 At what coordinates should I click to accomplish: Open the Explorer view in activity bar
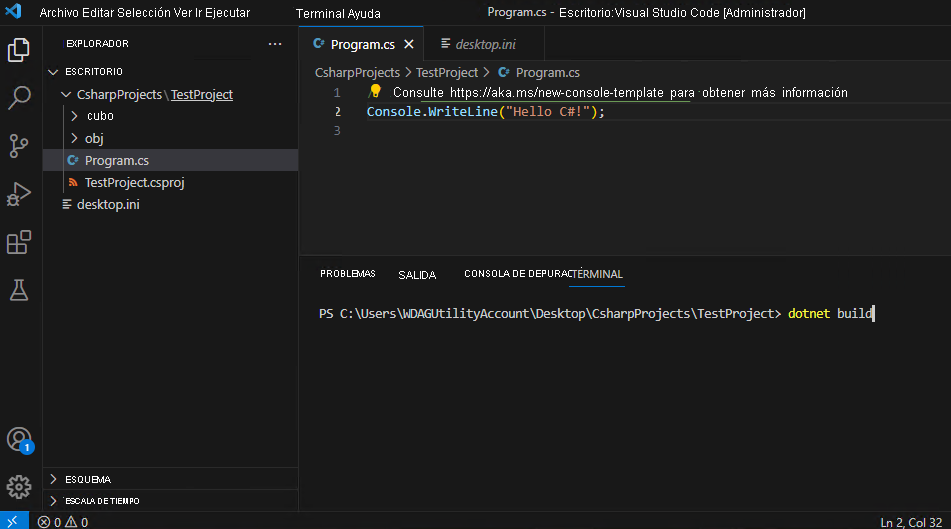click(x=18, y=50)
